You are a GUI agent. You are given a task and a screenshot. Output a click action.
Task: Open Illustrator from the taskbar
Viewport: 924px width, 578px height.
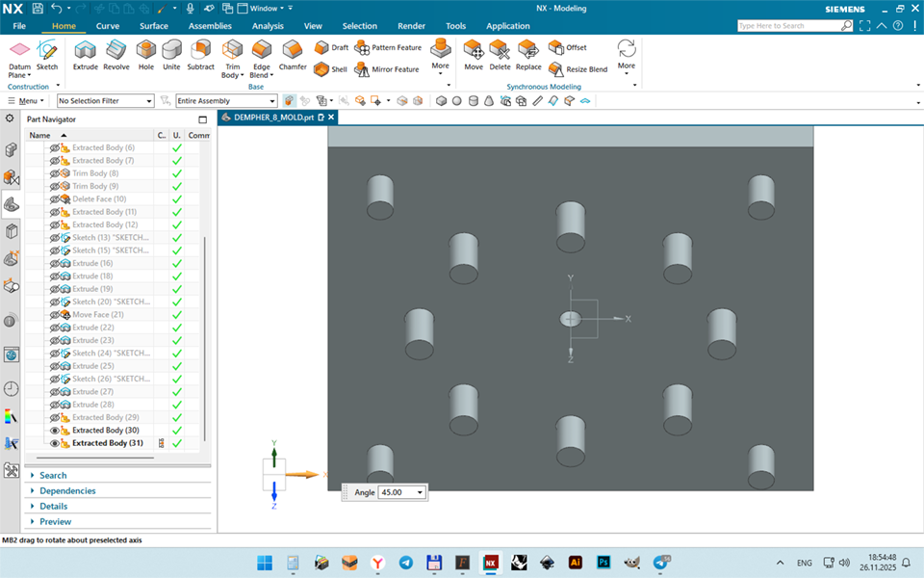(x=576, y=562)
